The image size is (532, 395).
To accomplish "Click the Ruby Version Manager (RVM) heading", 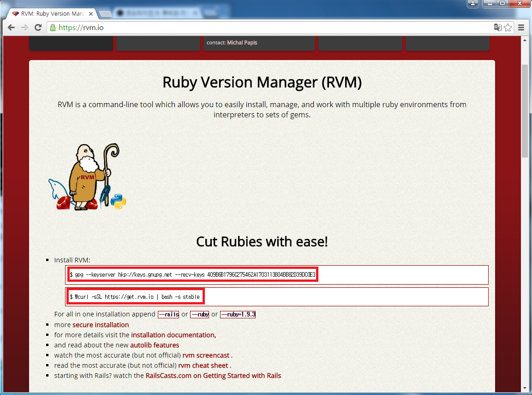I will pyautogui.click(x=262, y=82).
